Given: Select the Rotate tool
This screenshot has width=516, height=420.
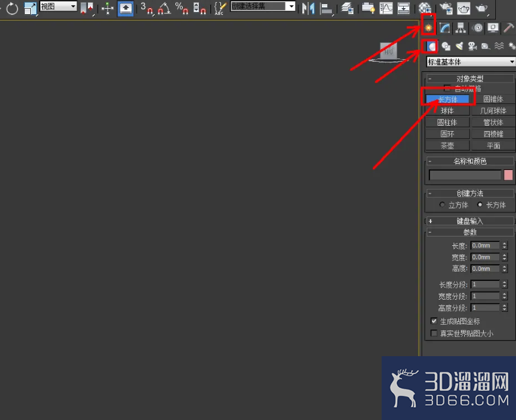Looking at the screenshot, I should pyautogui.click(x=12, y=8).
